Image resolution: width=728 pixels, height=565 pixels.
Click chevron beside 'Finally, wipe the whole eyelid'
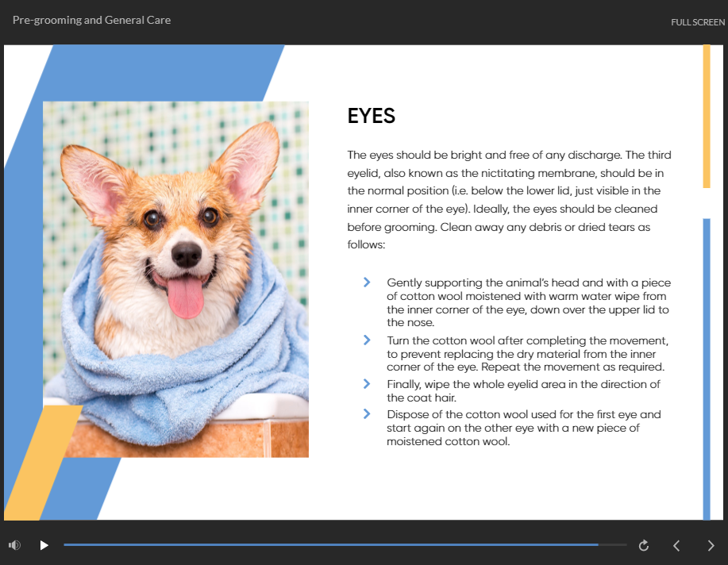[367, 383]
